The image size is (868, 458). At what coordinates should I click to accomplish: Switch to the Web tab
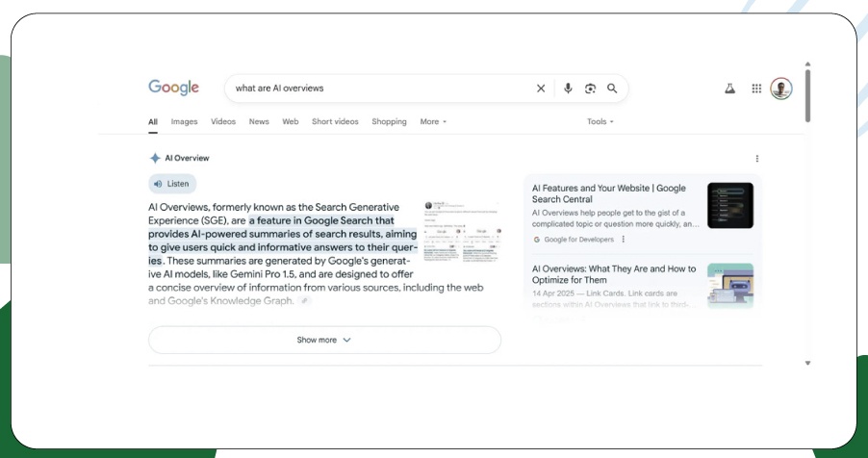(290, 122)
